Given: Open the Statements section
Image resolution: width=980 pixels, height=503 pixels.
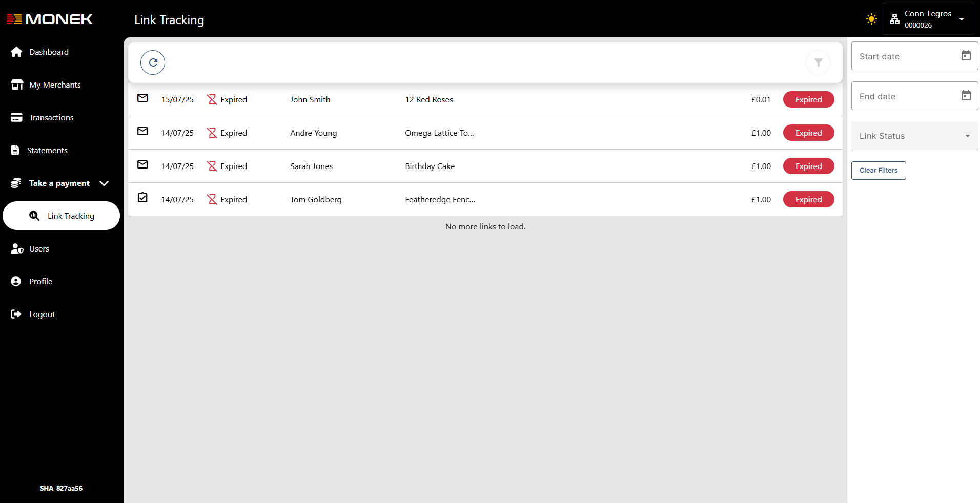Looking at the screenshot, I should 47,151.
